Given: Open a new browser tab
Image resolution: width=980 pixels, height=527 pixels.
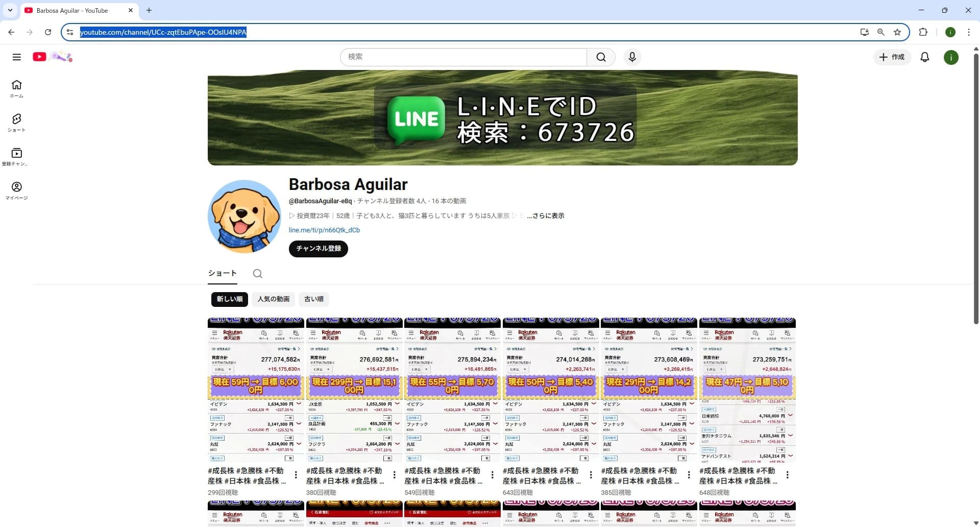Looking at the screenshot, I should tap(149, 10).
